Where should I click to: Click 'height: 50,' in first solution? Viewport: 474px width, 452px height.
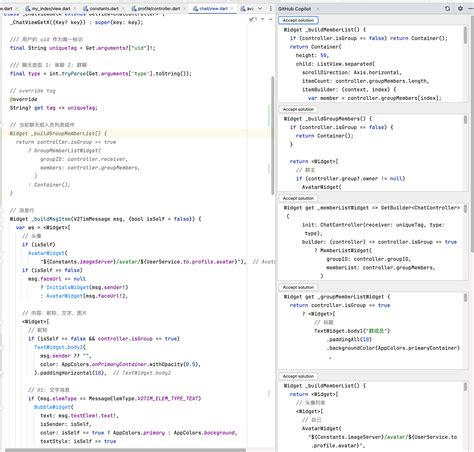coord(312,55)
